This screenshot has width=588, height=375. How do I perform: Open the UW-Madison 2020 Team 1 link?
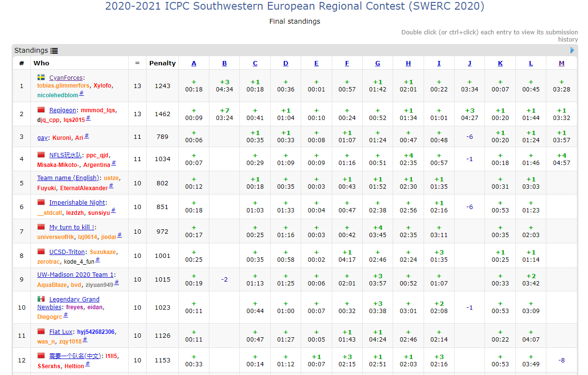[x=75, y=274]
